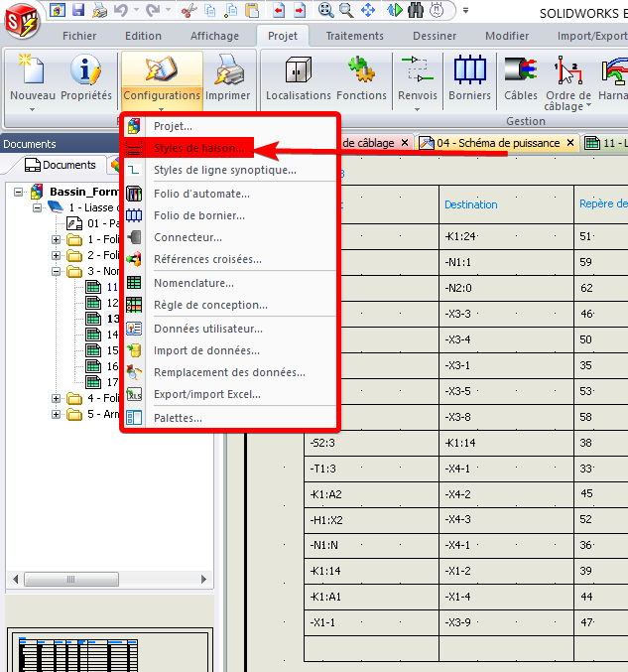Click the Save icon in quick access toolbar
The image size is (628, 672).
click(78, 9)
